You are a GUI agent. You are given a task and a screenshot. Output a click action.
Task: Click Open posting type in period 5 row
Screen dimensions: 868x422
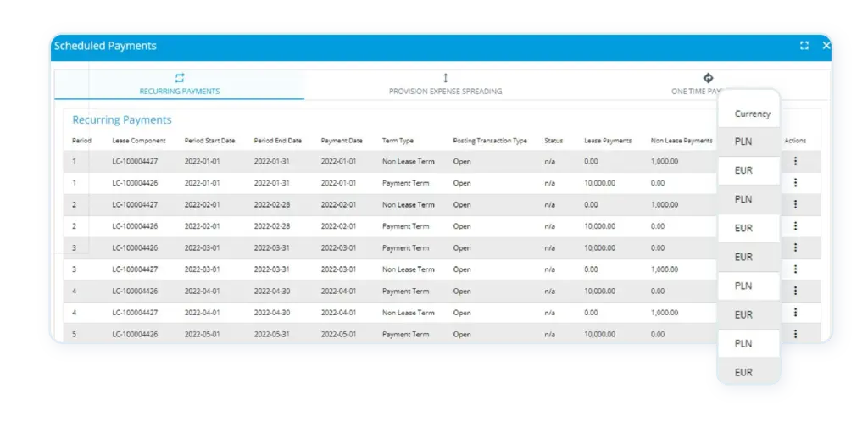462,334
